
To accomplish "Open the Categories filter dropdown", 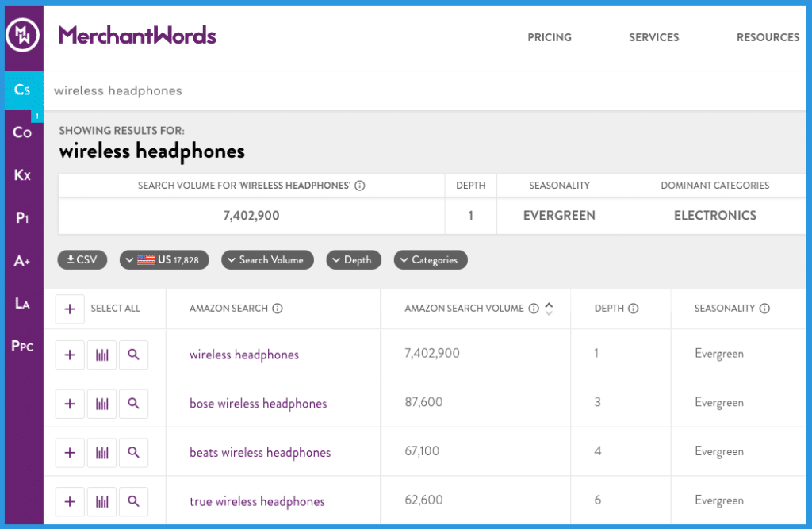I will [431, 260].
